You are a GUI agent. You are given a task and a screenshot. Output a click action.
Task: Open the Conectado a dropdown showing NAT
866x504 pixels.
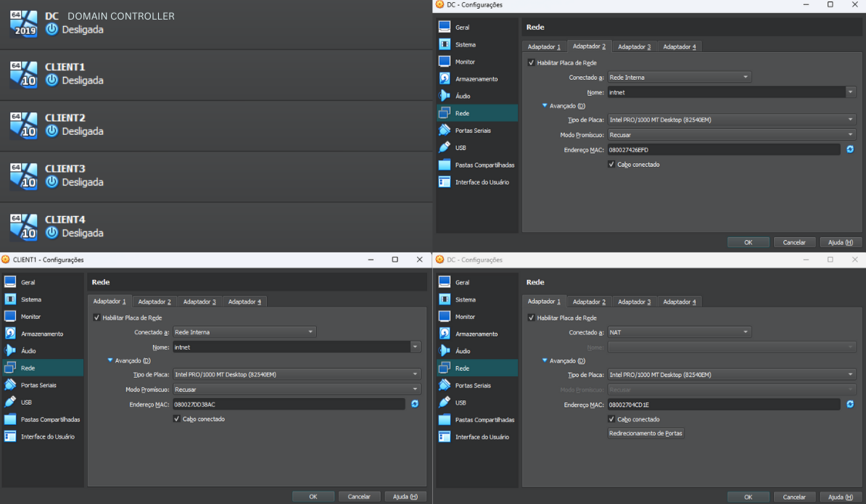679,332
